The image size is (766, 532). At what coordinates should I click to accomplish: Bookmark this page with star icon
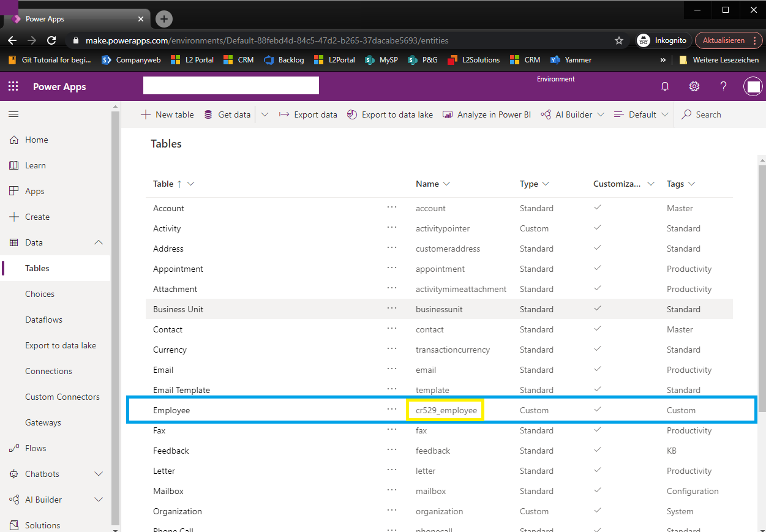tap(619, 40)
